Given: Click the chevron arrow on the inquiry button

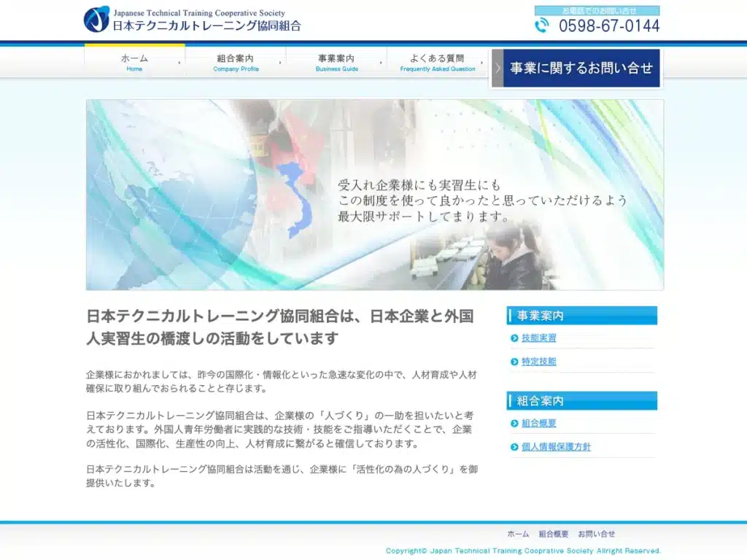Looking at the screenshot, I should click(x=498, y=68).
